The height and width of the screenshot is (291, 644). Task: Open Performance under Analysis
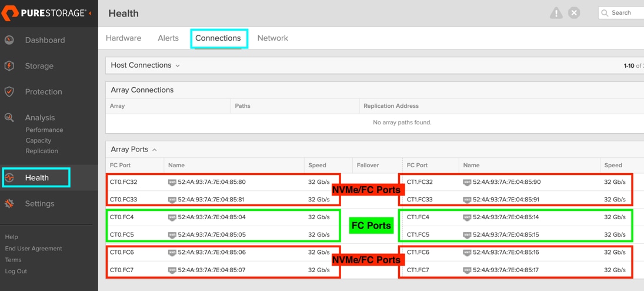point(44,130)
